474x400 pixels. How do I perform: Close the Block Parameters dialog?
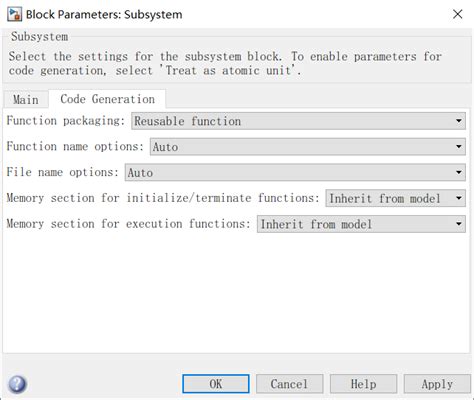coord(457,14)
